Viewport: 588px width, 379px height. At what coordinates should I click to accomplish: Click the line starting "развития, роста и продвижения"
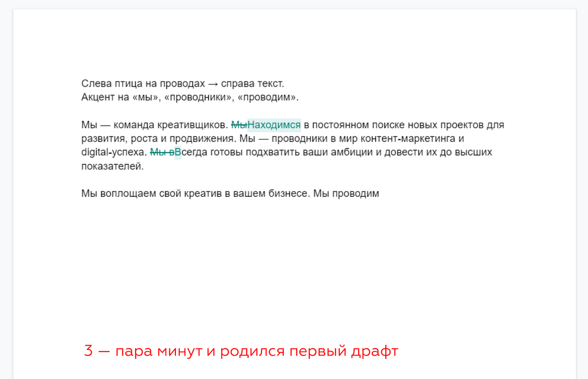pos(272,139)
